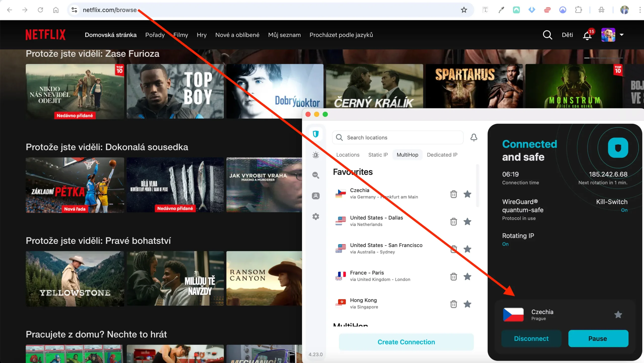The image size is (644, 363).
Task: Open the Antivirus siren icon in sidebar
Action: (316, 154)
